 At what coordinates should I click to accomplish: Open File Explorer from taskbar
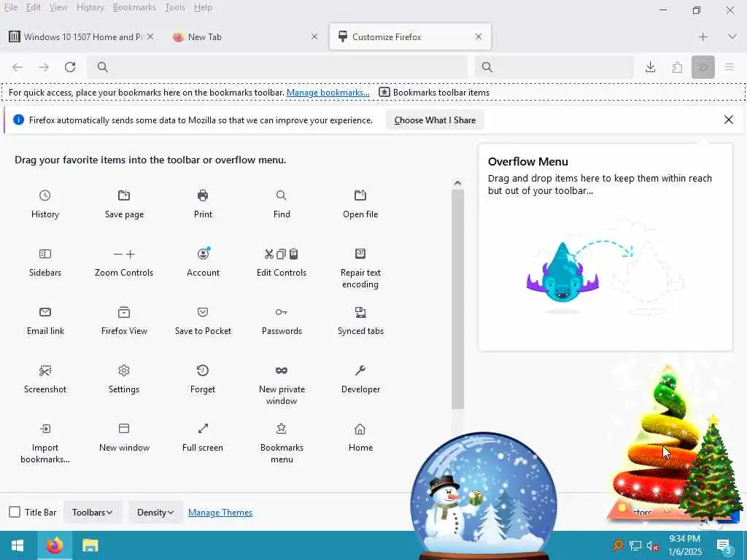(90, 545)
